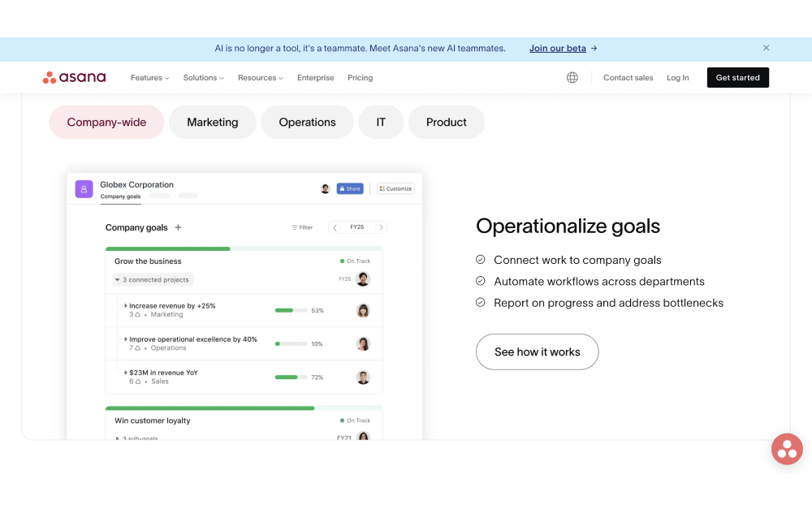
Task: Click the Filter icon in the goals panel
Action: point(301,227)
